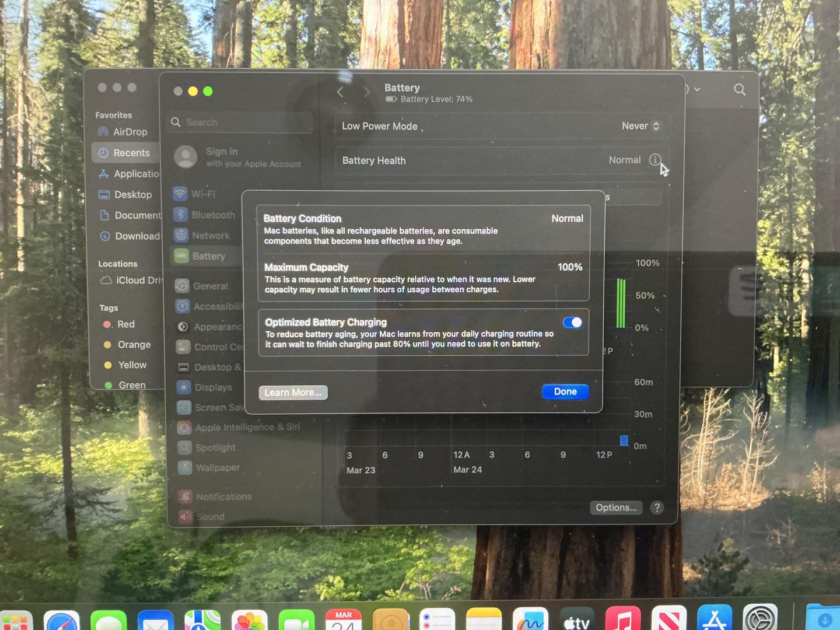Open Bluetooth in the Settings sidebar
Image resolution: width=840 pixels, height=630 pixels.
(x=205, y=215)
